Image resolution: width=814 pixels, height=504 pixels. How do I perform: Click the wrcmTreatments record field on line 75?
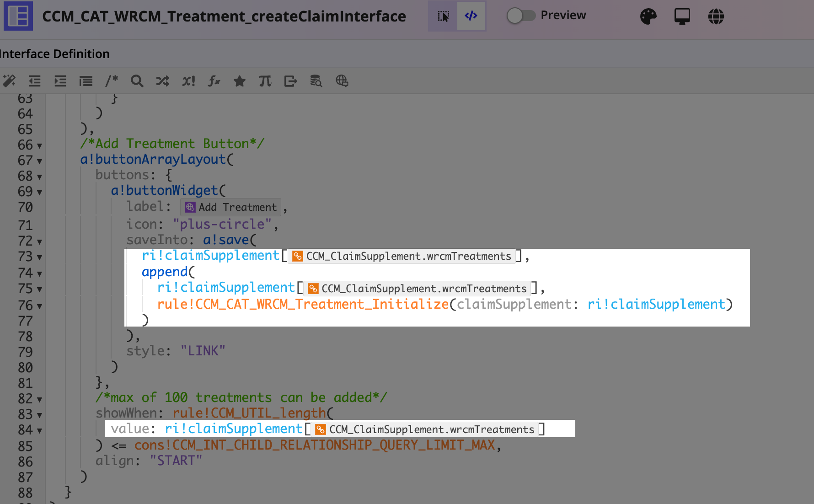pyautogui.click(x=418, y=289)
